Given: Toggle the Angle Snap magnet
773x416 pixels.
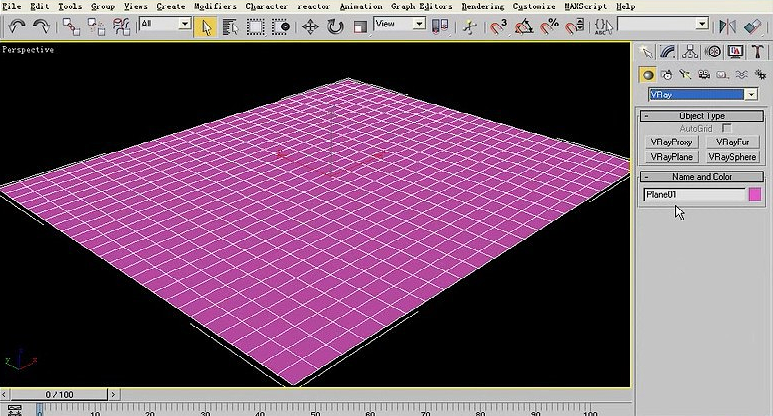Looking at the screenshot, I should [x=523, y=26].
